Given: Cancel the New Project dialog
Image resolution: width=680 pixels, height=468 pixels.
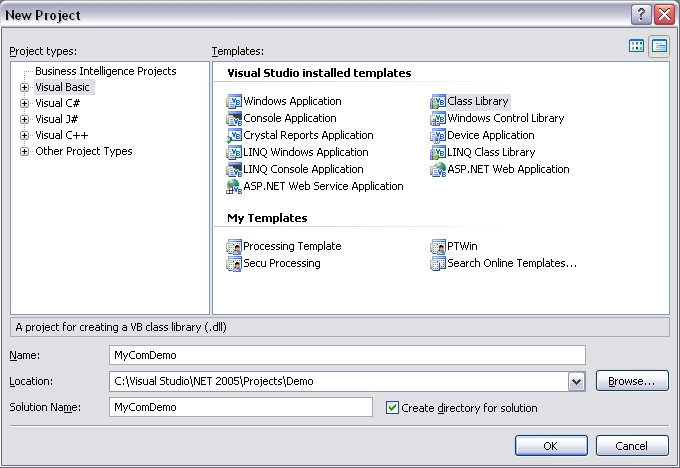Looking at the screenshot, I should tap(632, 446).
